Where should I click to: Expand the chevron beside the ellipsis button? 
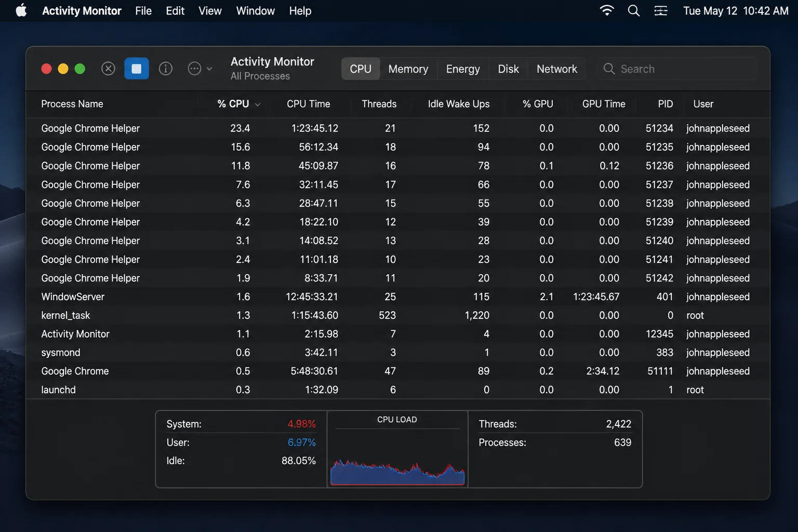(209, 69)
